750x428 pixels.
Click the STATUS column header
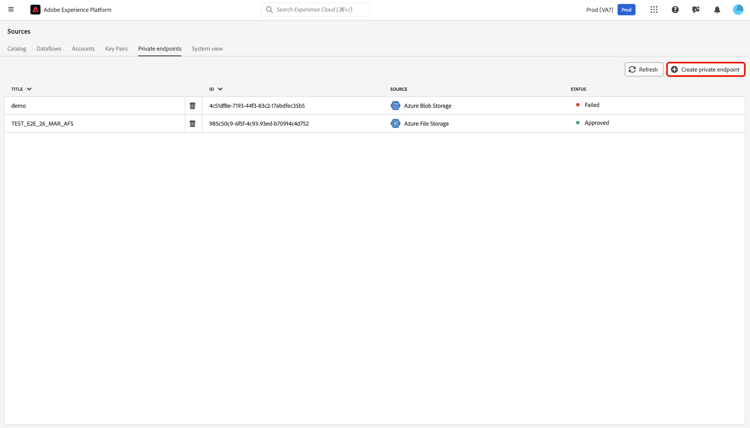578,89
